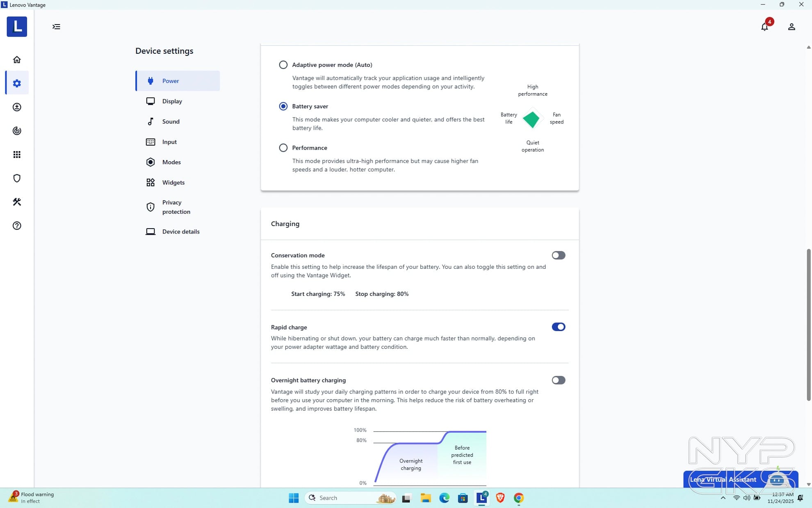This screenshot has width=812, height=508.
Task: Switch to the Display settings tab
Action: tap(172, 101)
